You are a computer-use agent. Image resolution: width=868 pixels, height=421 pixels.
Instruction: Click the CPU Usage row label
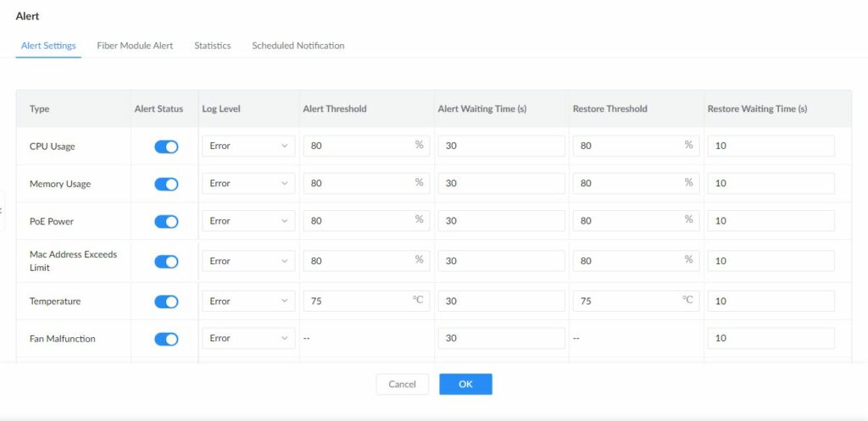[x=52, y=147]
